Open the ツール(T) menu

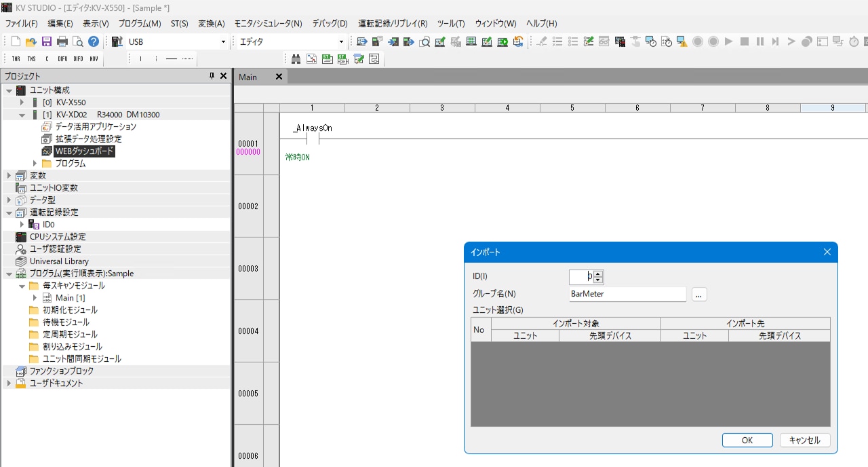(x=451, y=23)
